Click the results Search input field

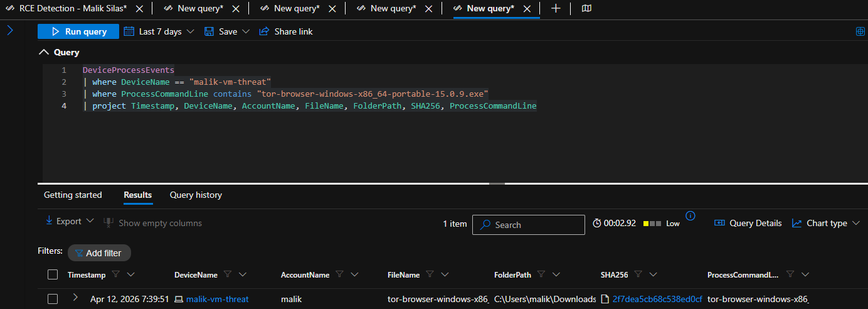(x=528, y=225)
